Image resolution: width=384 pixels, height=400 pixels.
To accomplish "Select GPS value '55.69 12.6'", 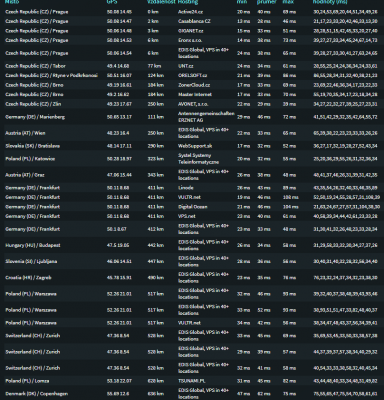I will tap(118, 394).
